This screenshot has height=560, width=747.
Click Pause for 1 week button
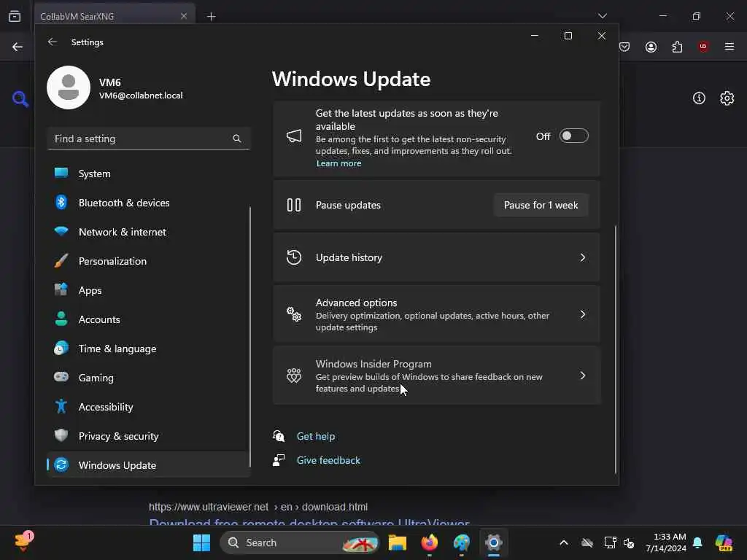click(541, 205)
